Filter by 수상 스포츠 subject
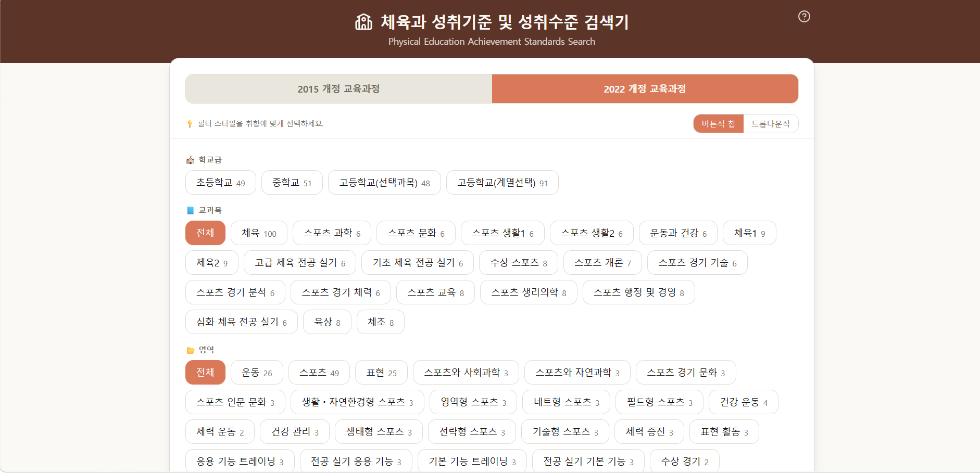The width and height of the screenshot is (980, 473). (x=519, y=263)
